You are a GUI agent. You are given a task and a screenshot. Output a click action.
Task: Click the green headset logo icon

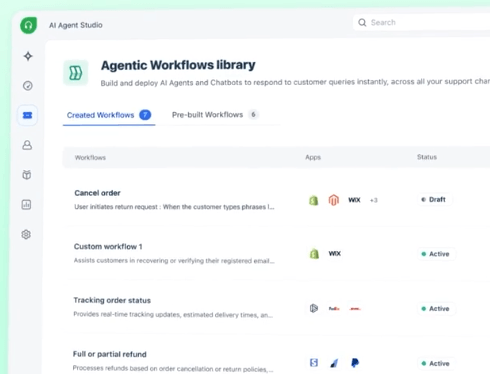pyautogui.click(x=28, y=25)
